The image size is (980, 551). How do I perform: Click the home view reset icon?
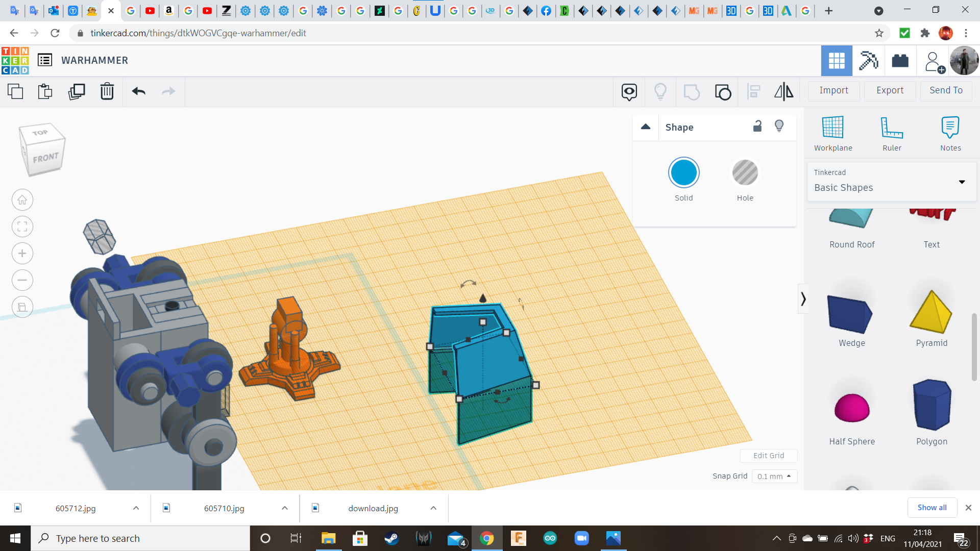(22, 199)
